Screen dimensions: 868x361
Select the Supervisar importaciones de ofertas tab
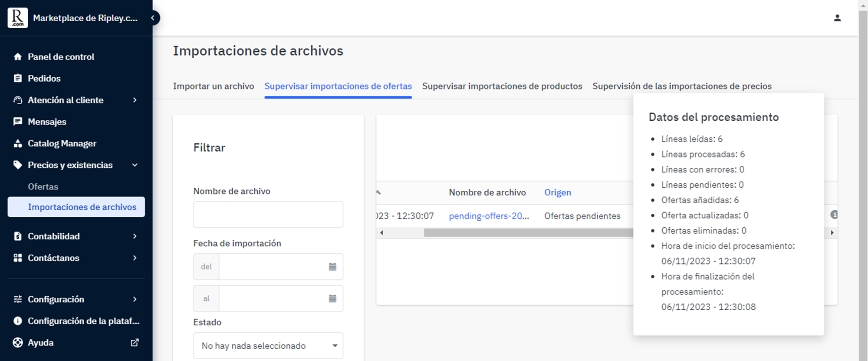(x=338, y=86)
